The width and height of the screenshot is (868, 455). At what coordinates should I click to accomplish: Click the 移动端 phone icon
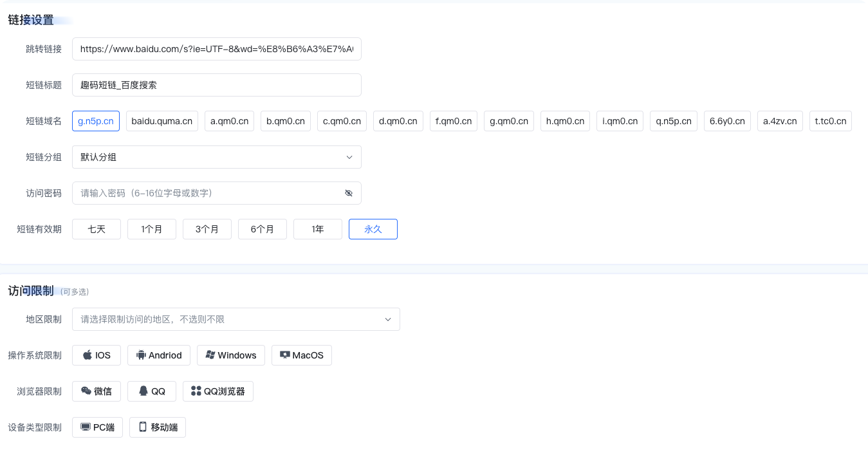coord(142,427)
